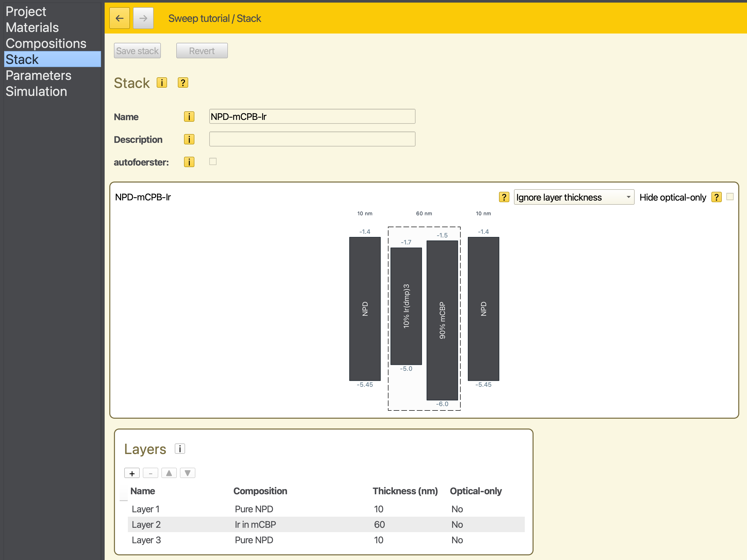Move layer down with the down arrow
This screenshot has width=747, height=560.
[188, 473]
